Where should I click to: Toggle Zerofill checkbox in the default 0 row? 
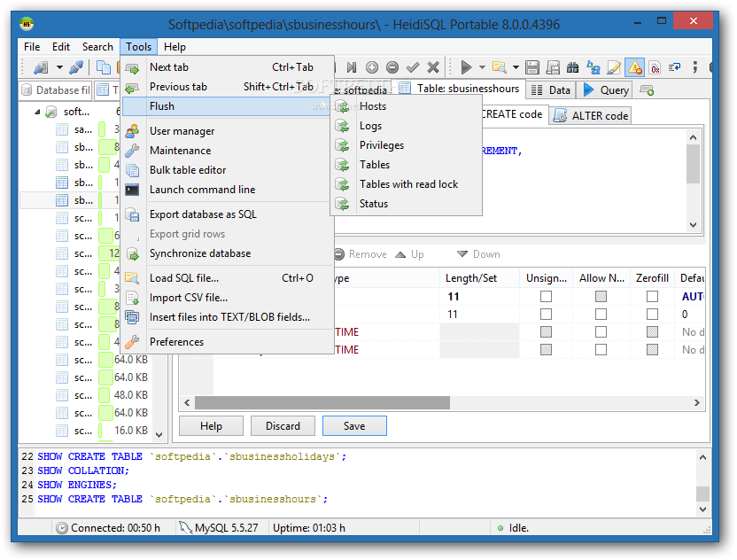[x=652, y=314]
